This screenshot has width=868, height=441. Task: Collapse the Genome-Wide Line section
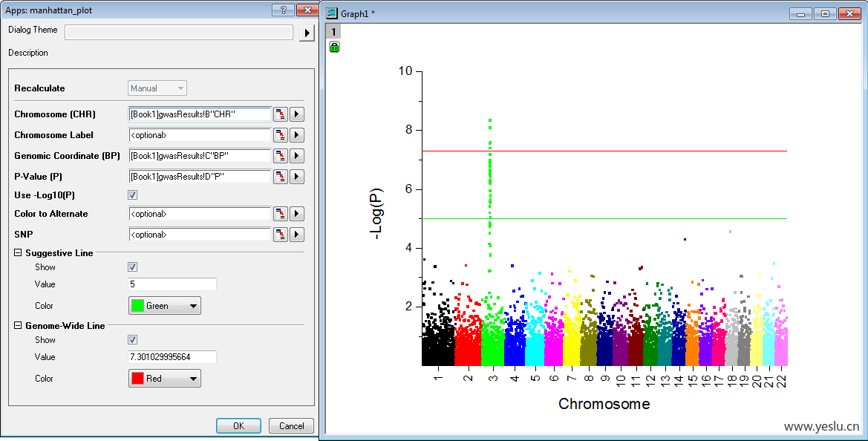[18, 326]
